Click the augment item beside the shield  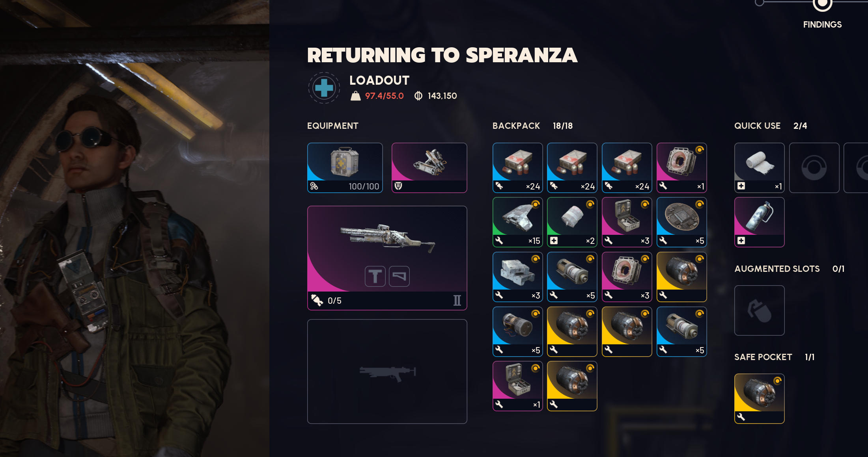429,168
